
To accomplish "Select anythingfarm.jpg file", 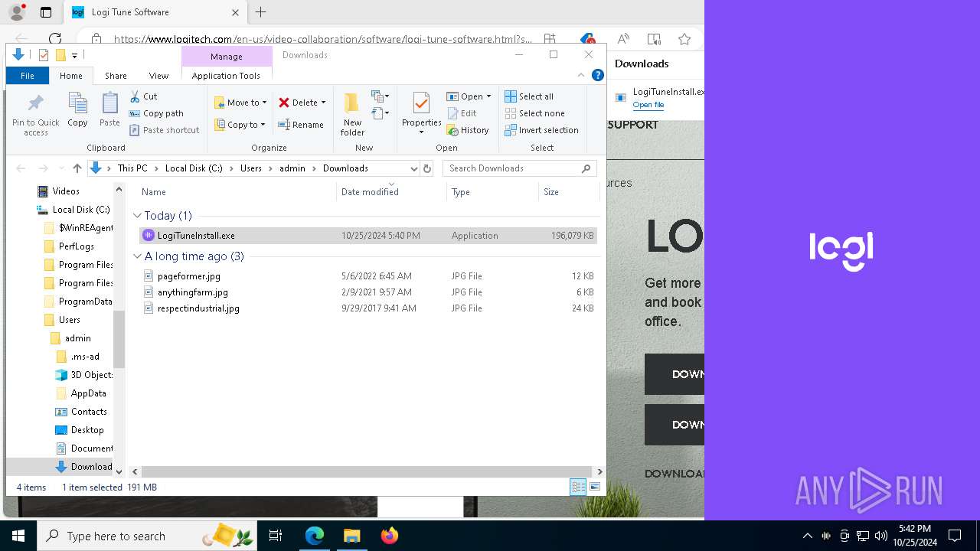I will 192,292.
